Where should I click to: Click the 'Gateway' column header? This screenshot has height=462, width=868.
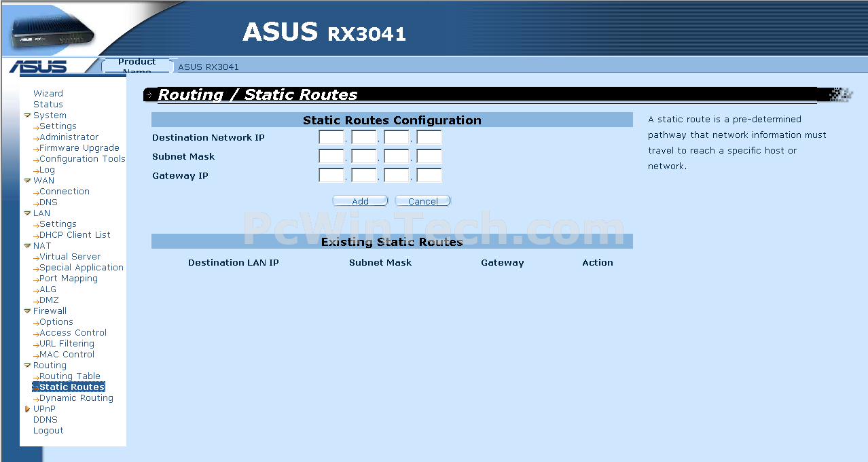click(x=503, y=262)
